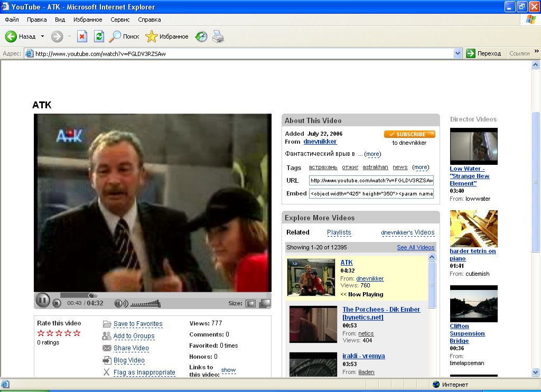Expand the tags list with (more)

[421, 167]
